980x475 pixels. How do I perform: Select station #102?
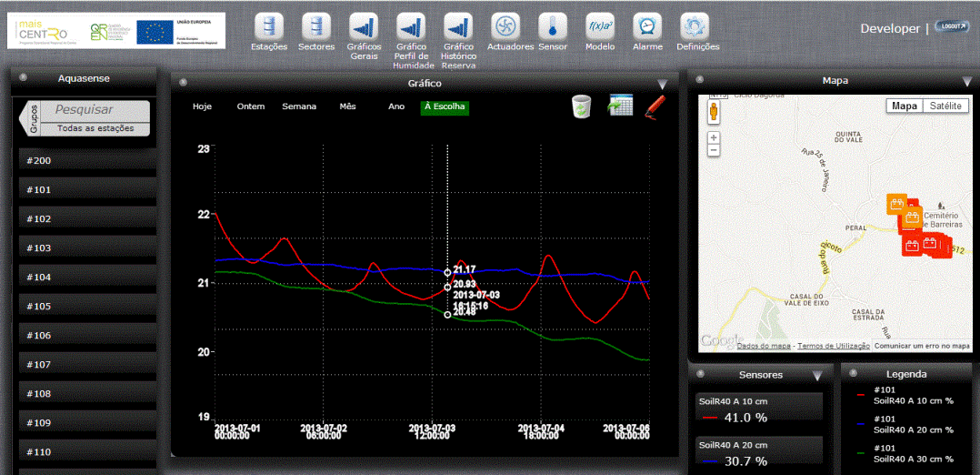click(x=87, y=219)
